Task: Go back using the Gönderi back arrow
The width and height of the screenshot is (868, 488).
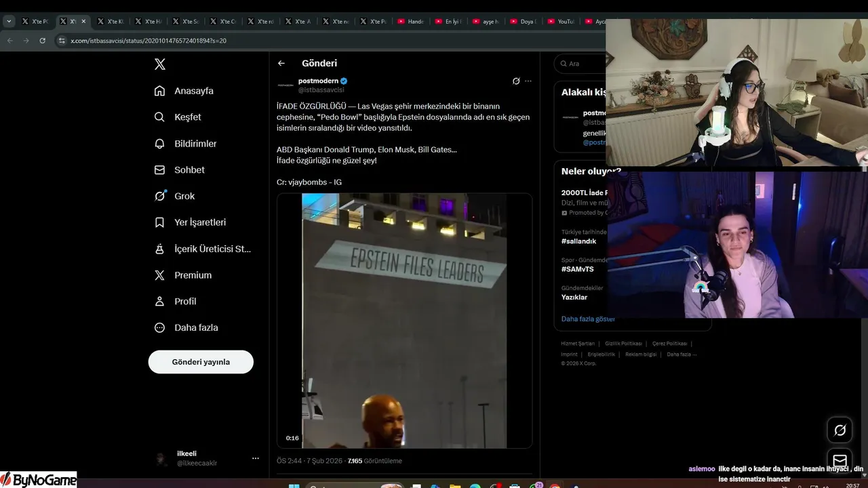Action: coord(281,63)
